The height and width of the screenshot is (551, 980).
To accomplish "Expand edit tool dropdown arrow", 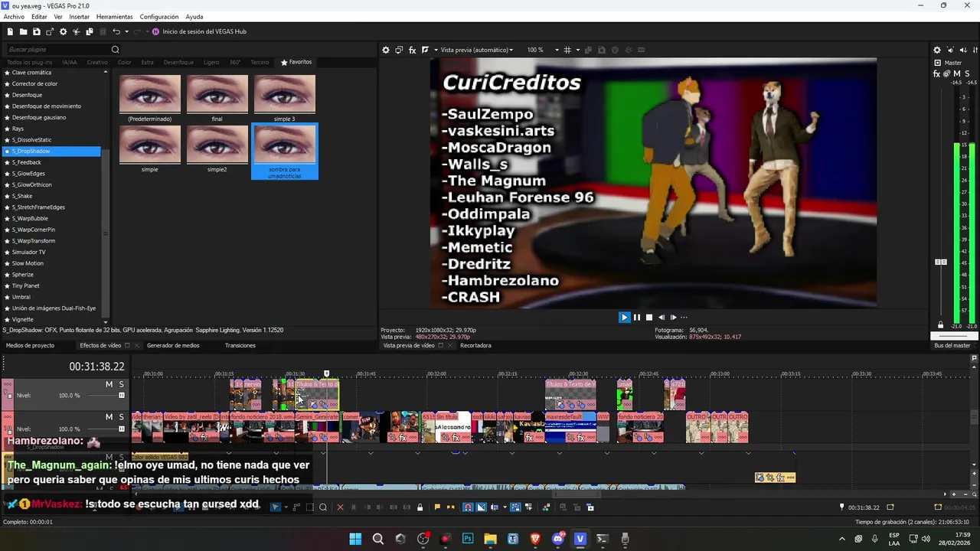I will click(x=286, y=507).
